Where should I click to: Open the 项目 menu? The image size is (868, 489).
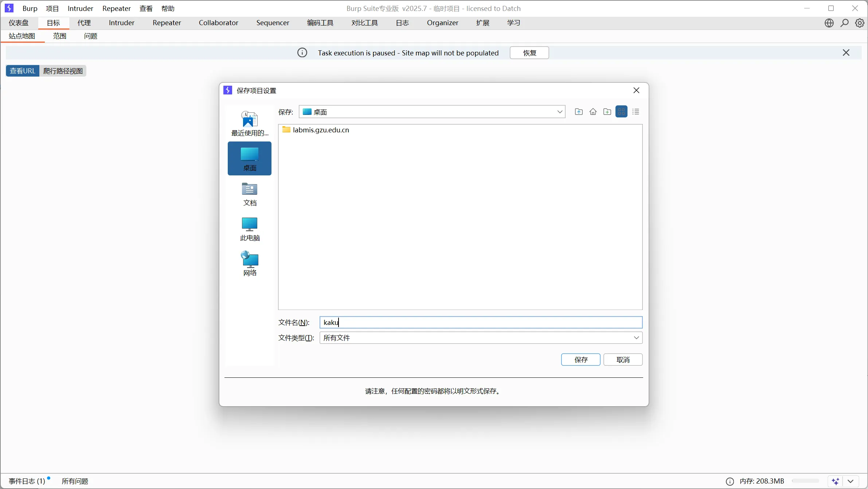(x=52, y=8)
